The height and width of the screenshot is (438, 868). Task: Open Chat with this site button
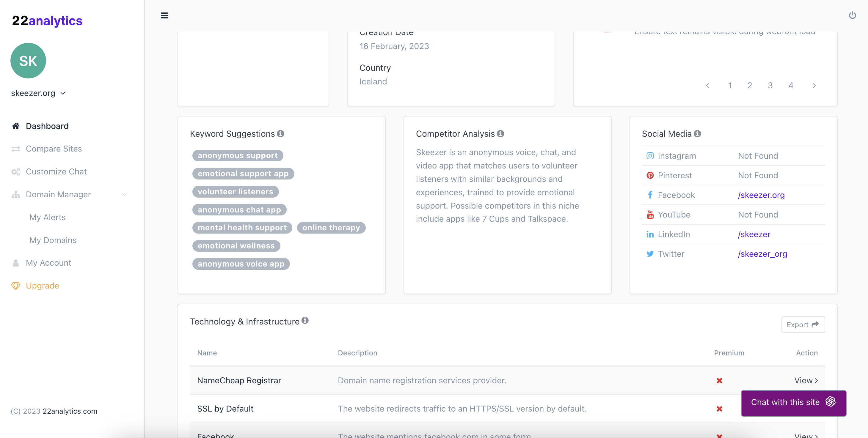coord(793,402)
